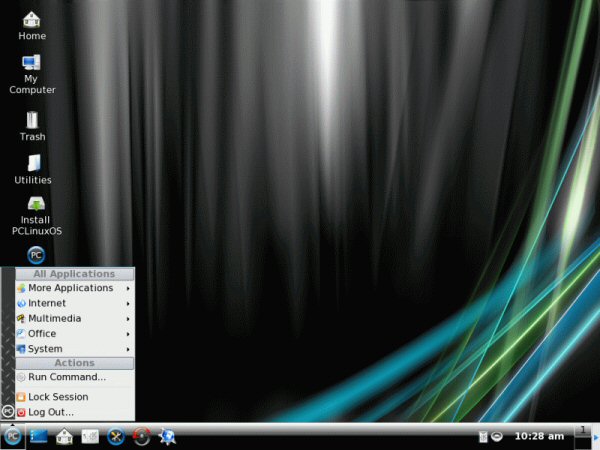Click the home folder icon in taskbar
Viewport: 600px width, 450px height.
[64, 436]
